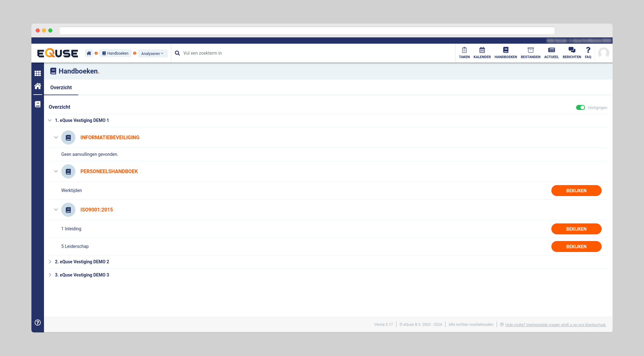Toggle the Vestigingen switch

pyautogui.click(x=580, y=107)
